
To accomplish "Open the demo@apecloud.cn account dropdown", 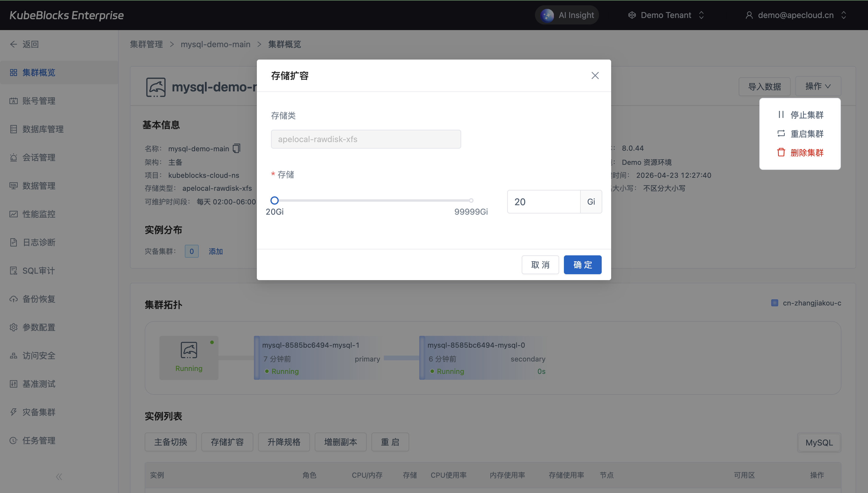I will [x=795, y=15].
